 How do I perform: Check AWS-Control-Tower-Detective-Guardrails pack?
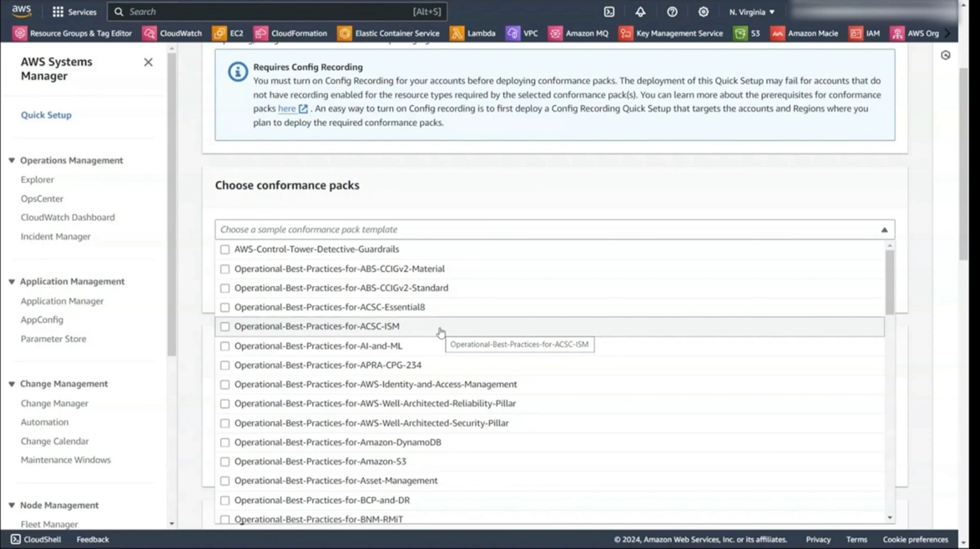tap(225, 249)
